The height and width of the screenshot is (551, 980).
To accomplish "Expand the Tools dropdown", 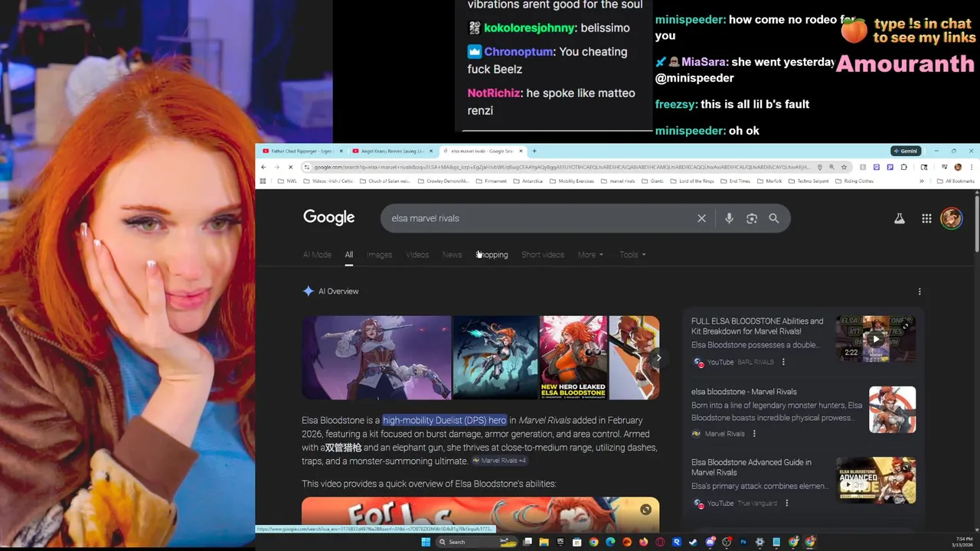I will (x=632, y=255).
